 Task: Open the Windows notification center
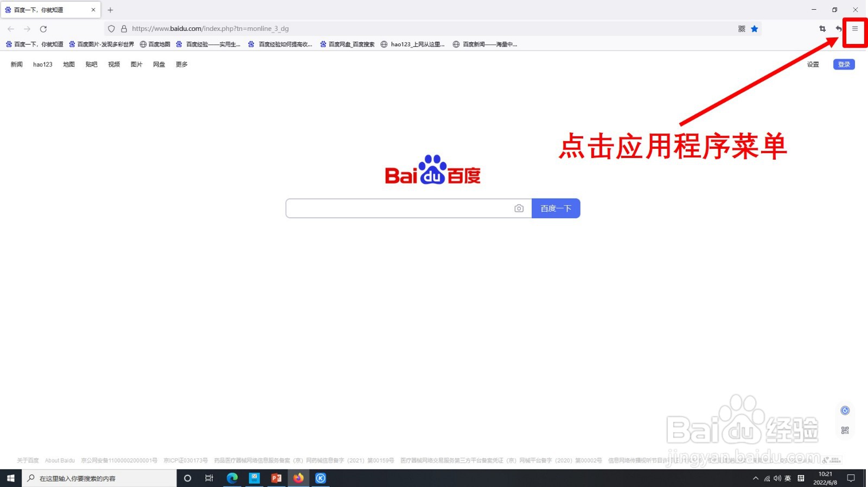tap(851, 478)
